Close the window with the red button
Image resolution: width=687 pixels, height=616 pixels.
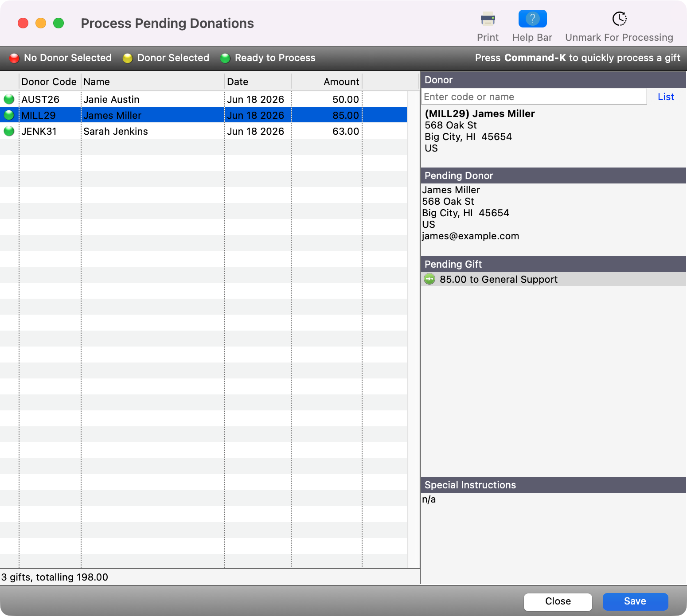pyautogui.click(x=23, y=23)
